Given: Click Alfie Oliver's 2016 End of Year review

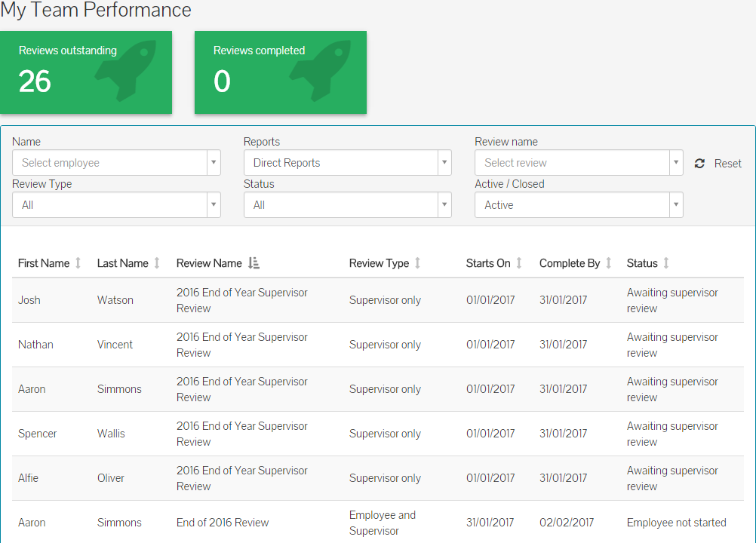Looking at the screenshot, I should (x=242, y=478).
